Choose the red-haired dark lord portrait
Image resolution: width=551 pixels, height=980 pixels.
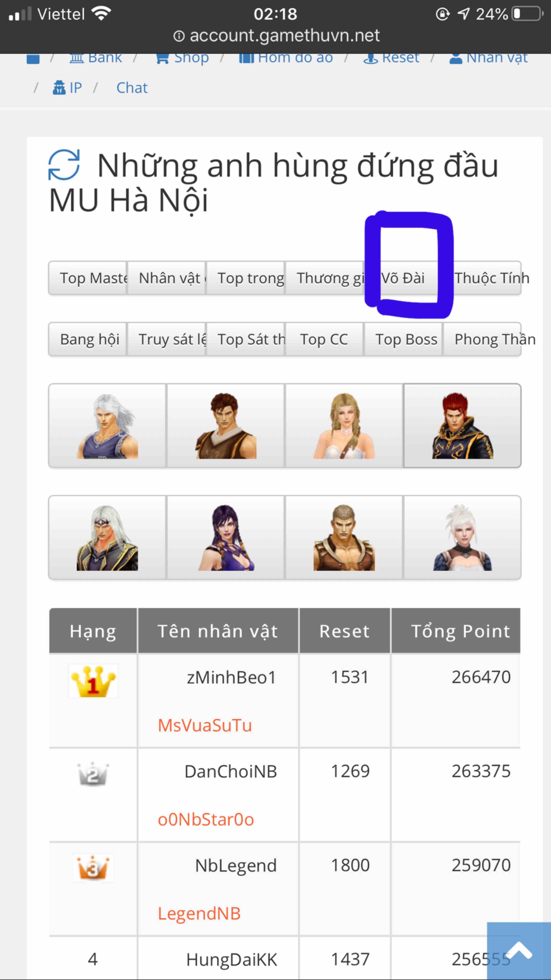tap(462, 426)
